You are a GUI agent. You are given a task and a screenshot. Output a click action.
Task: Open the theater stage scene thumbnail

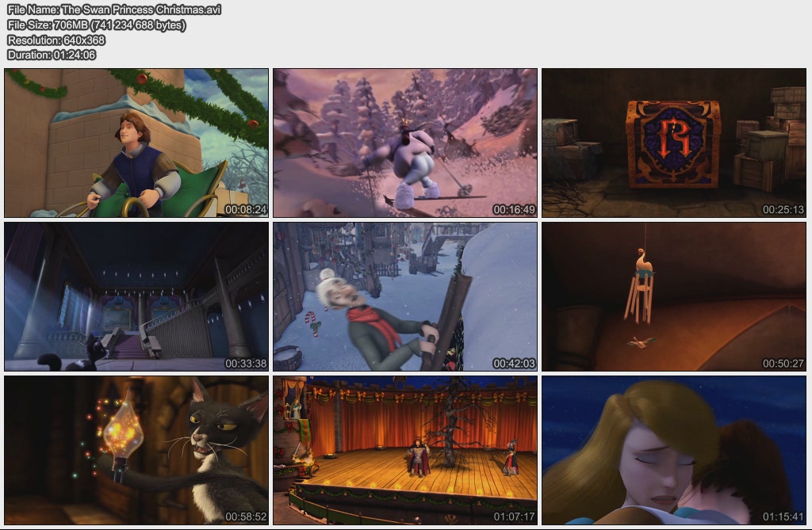405,450
